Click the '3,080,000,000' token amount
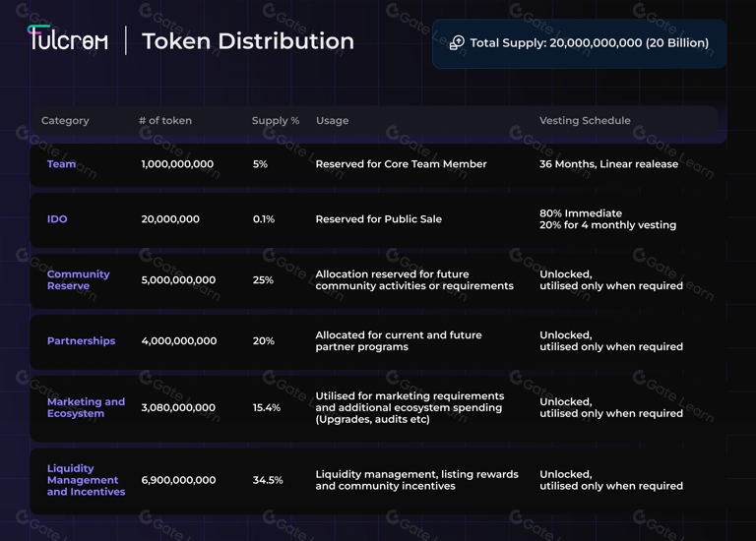Viewport: 756px width, 541px height. [178, 407]
